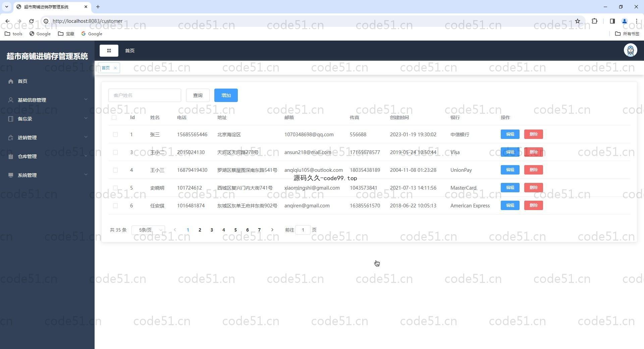Expand the 仓库管理 sidebar menu
Screen dimensions: 644x349
(x=47, y=156)
